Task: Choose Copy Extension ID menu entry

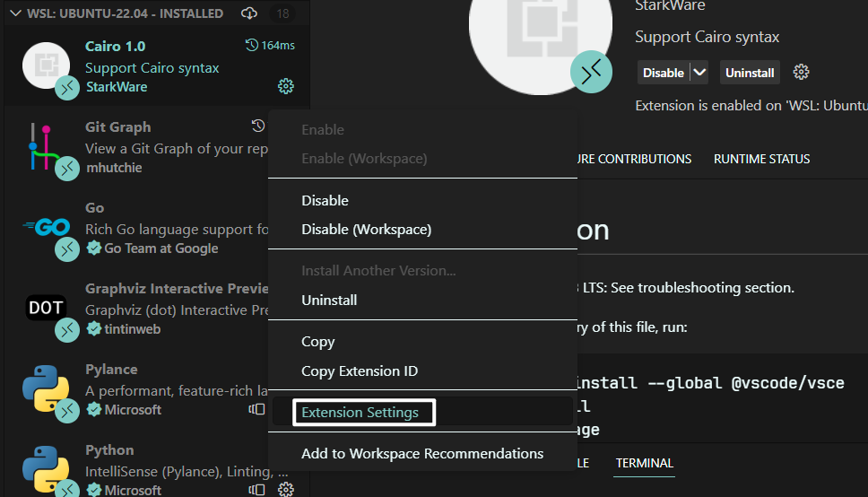Action: pos(359,371)
